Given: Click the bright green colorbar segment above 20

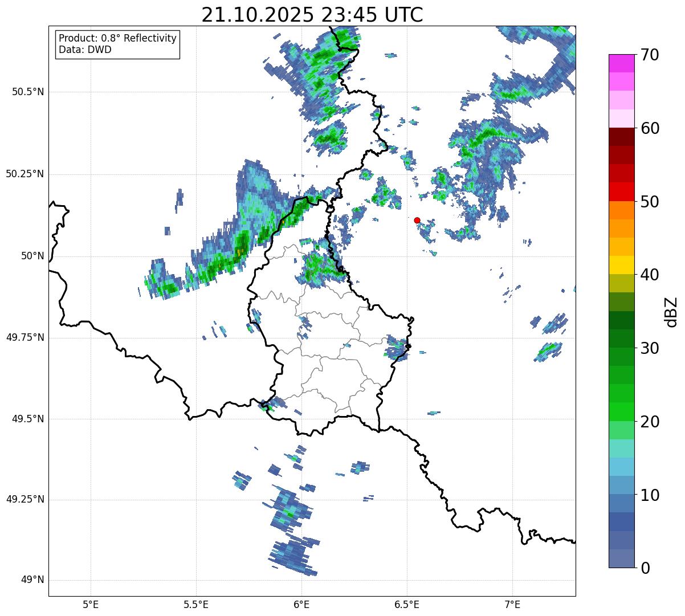Looking at the screenshot, I should pyautogui.click(x=621, y=412).
